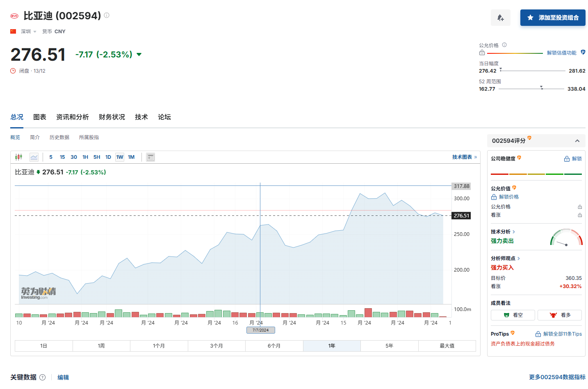
Task: Open 解锁估值功能 link
Action: [x=561, y=53]
